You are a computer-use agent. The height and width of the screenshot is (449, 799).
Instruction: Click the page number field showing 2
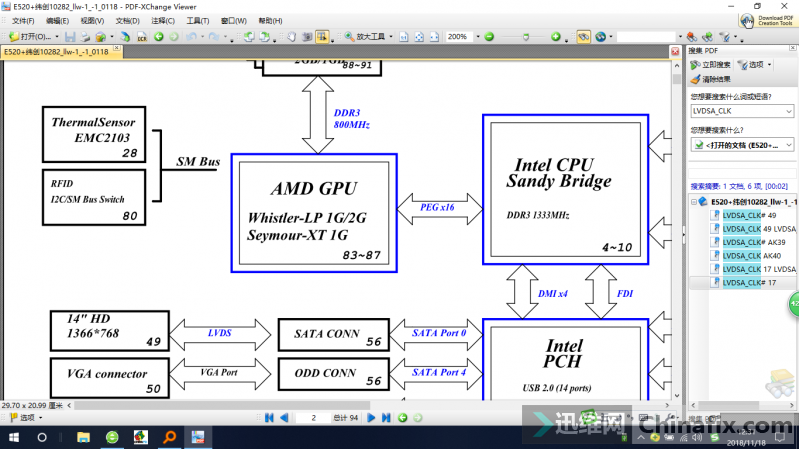313,418
